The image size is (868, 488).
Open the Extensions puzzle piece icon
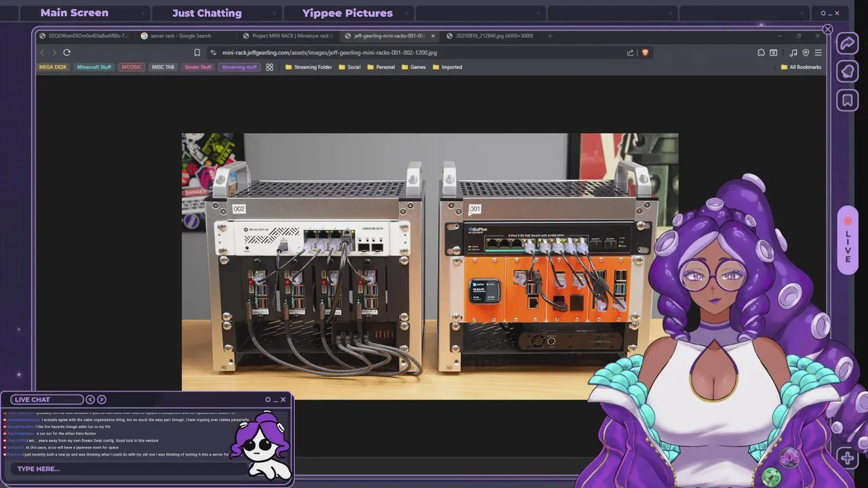[761, 52]
